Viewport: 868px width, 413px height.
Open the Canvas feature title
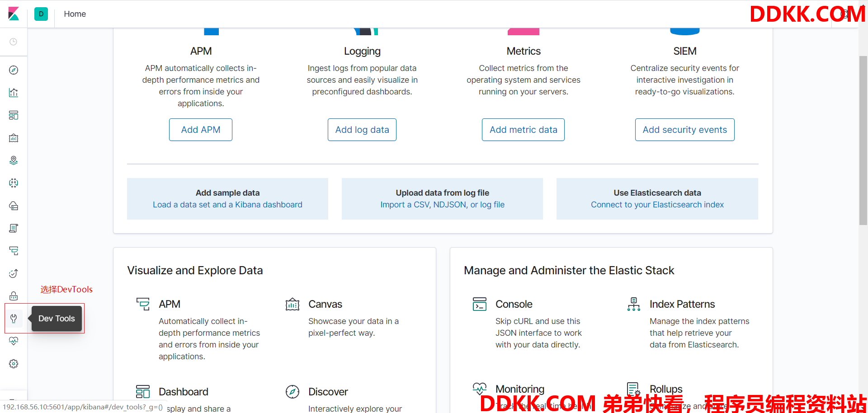point(325,304)
